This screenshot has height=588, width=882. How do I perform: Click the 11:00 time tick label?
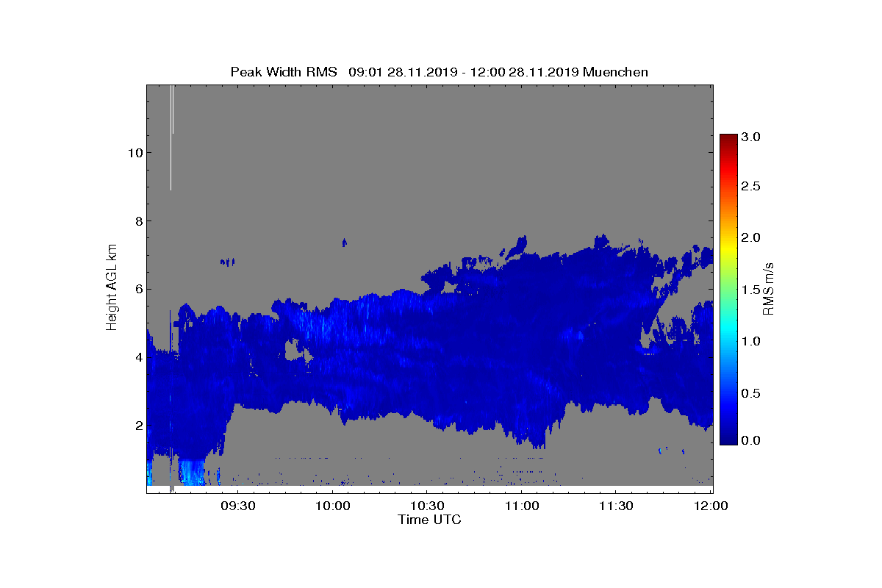521,506
